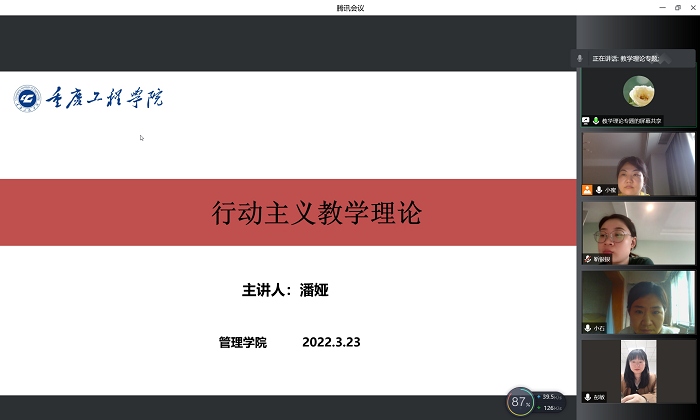700x420 pixels.
Task: Click the microphone icon on 小石's video tile
Action: point(588,327)
